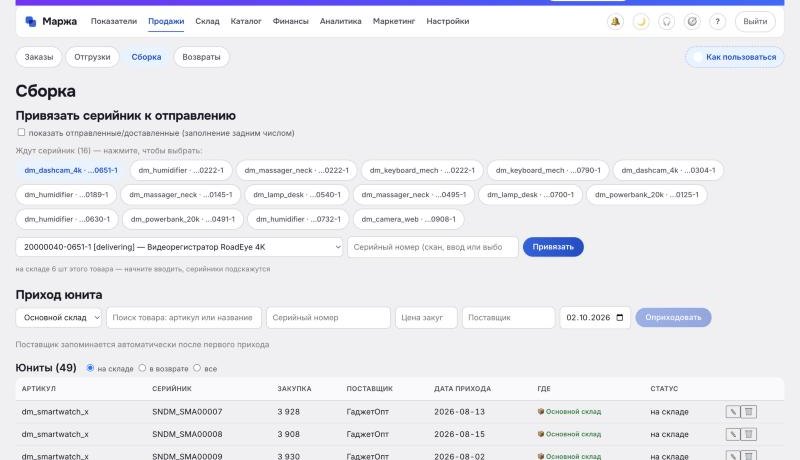Click box icon near SNDM_SMA00007 warehouse
The image size is (800, 460).
[x=541, y=412]
